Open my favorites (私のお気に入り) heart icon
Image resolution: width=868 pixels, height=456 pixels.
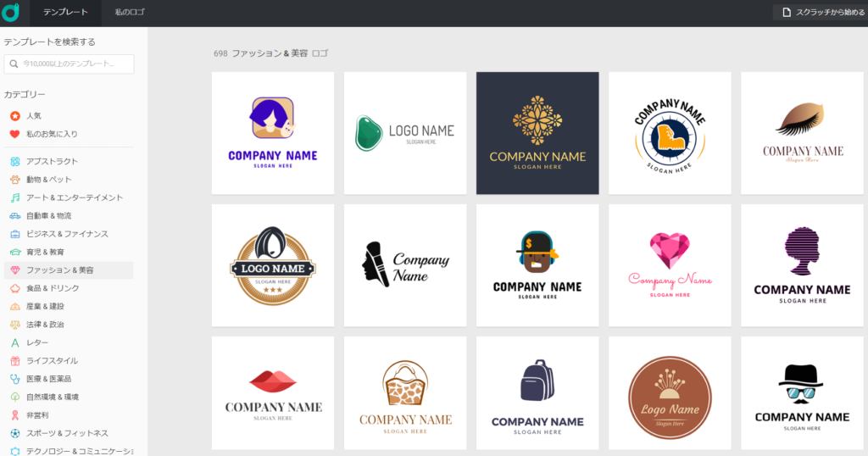coord(15,134)
